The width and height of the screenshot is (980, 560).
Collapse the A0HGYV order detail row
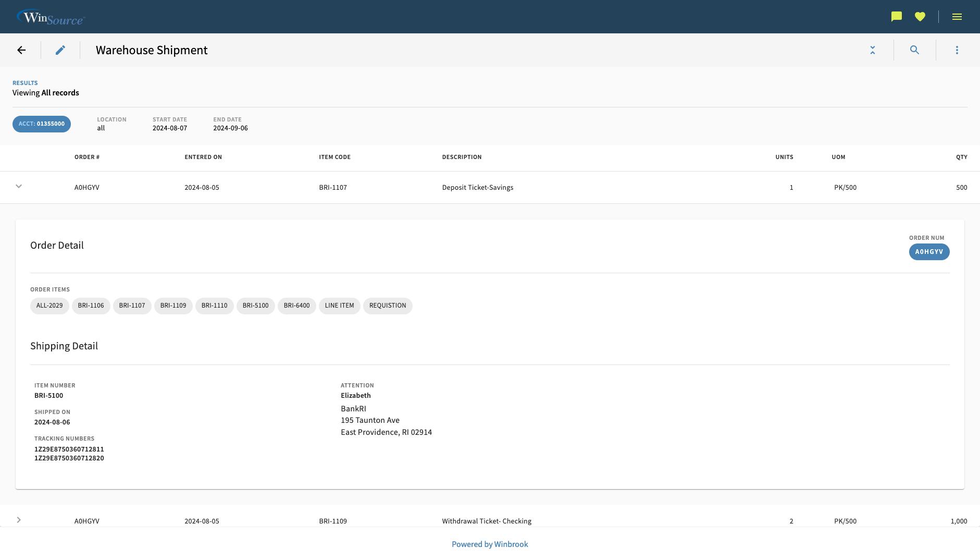coord(19,186)
